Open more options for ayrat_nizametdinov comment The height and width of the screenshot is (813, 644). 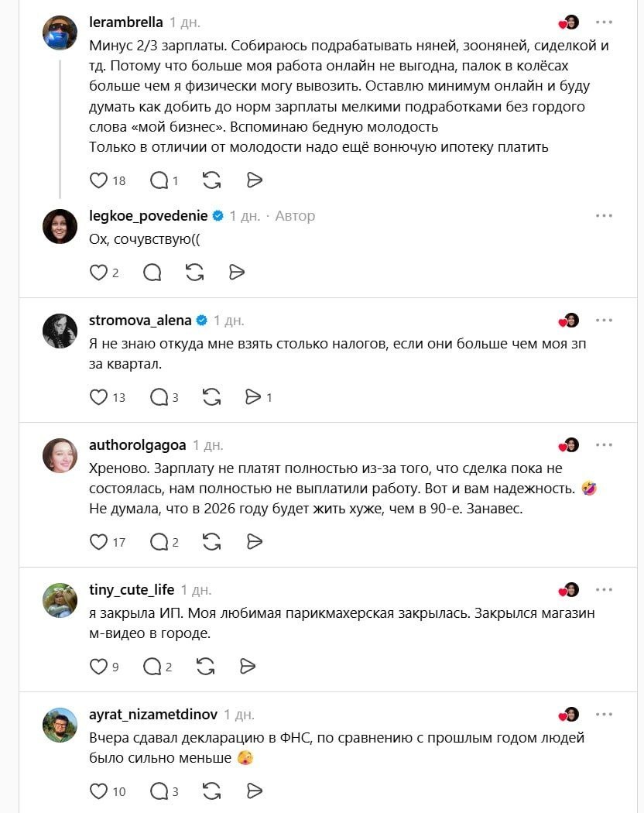click(604, 714)
